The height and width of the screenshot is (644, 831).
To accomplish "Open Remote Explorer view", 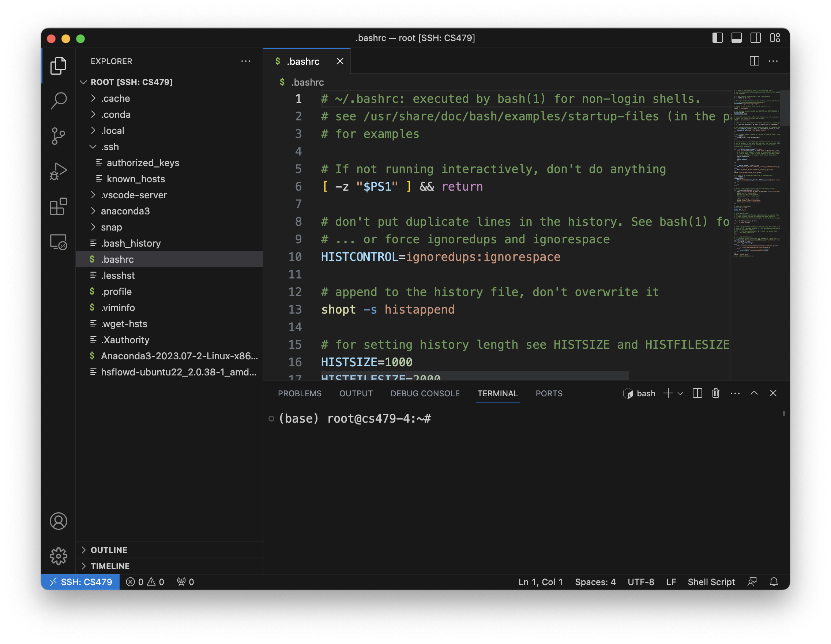I will (58, 242).
